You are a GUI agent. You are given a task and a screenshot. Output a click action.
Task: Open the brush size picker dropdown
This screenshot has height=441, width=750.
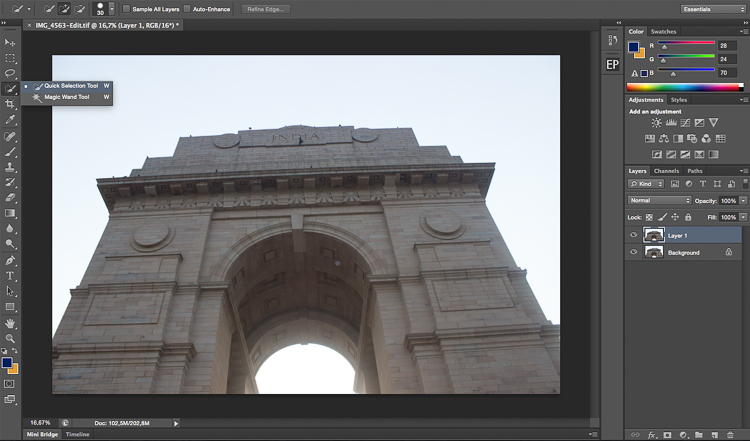tap(111, 9)
